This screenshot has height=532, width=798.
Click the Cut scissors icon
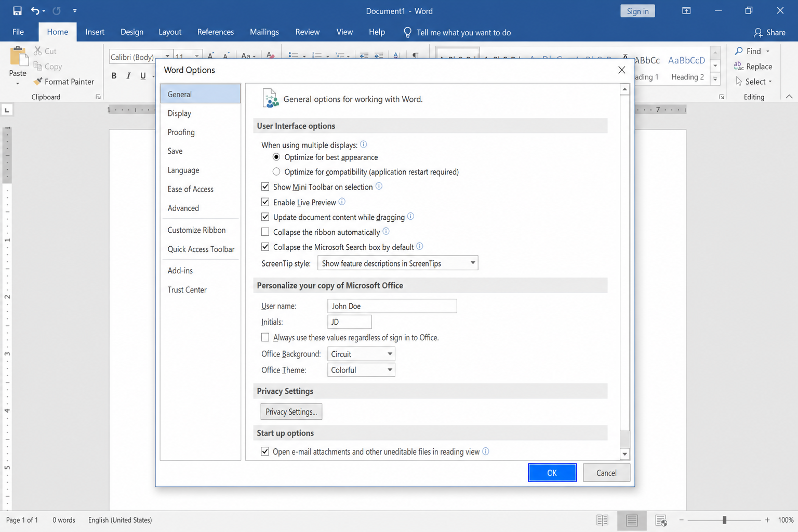point(38,51)
